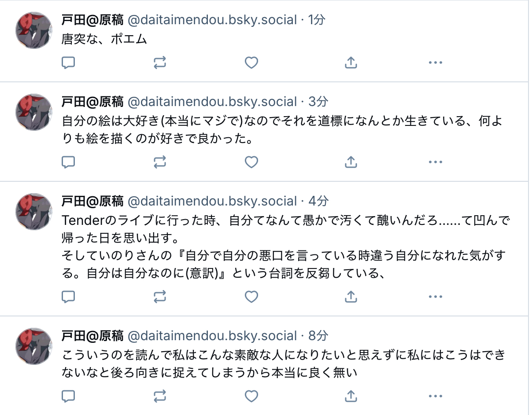The width and height of the screenshot is (532, 415).
Task: Share the 3分 post about 自分の絵
Action: tap(351, 162)
